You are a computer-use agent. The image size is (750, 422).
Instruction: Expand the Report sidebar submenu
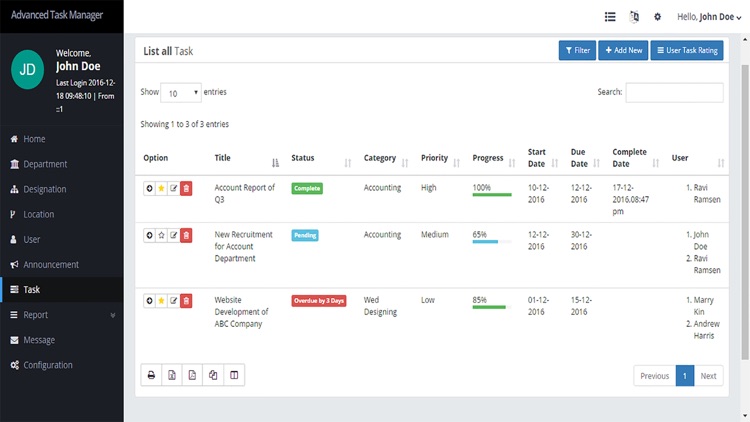[62, 315]
